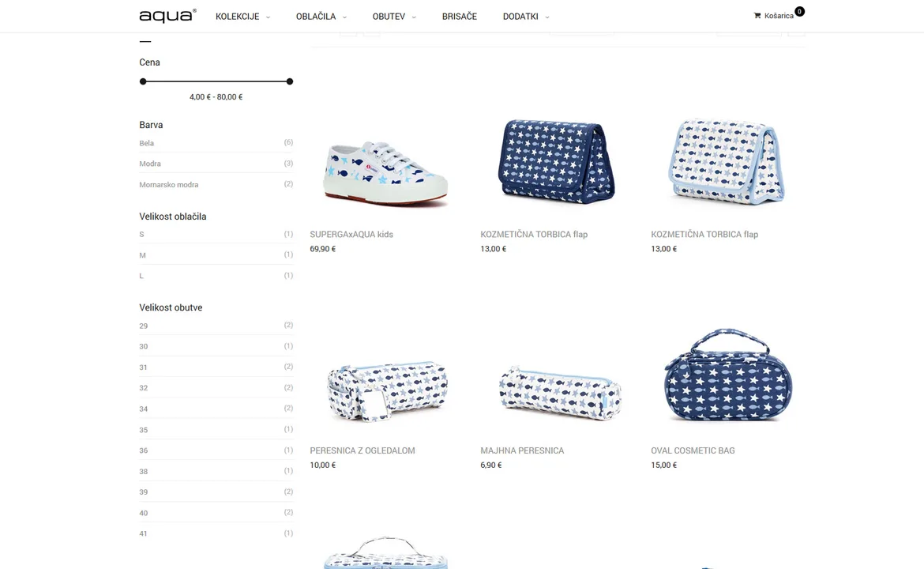Open the SUPERGAxAQUA kids sneaker image

385,173
